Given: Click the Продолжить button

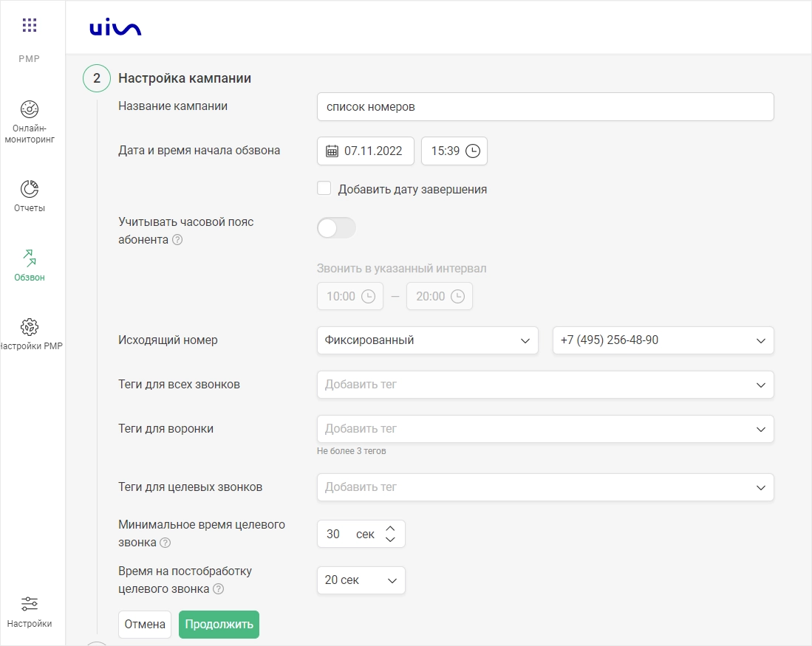Looking at the screenshot, I should pos(219,625).
